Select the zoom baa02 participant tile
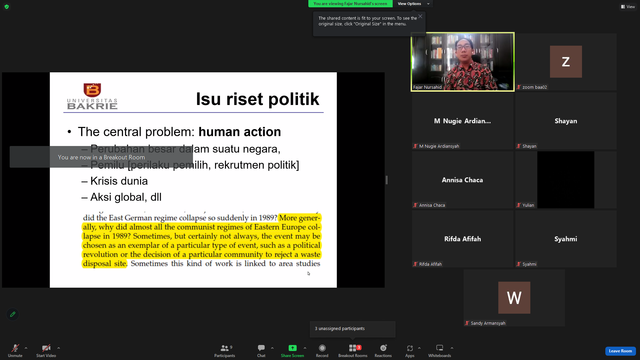The height and width of the screenshot is (360, 640). [x=566, y=62]
